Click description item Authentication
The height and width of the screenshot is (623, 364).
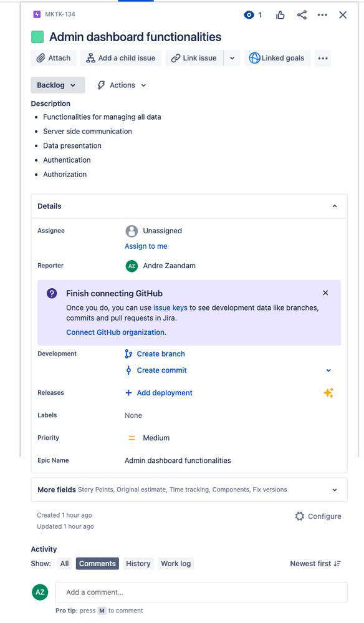coord(67,160)
